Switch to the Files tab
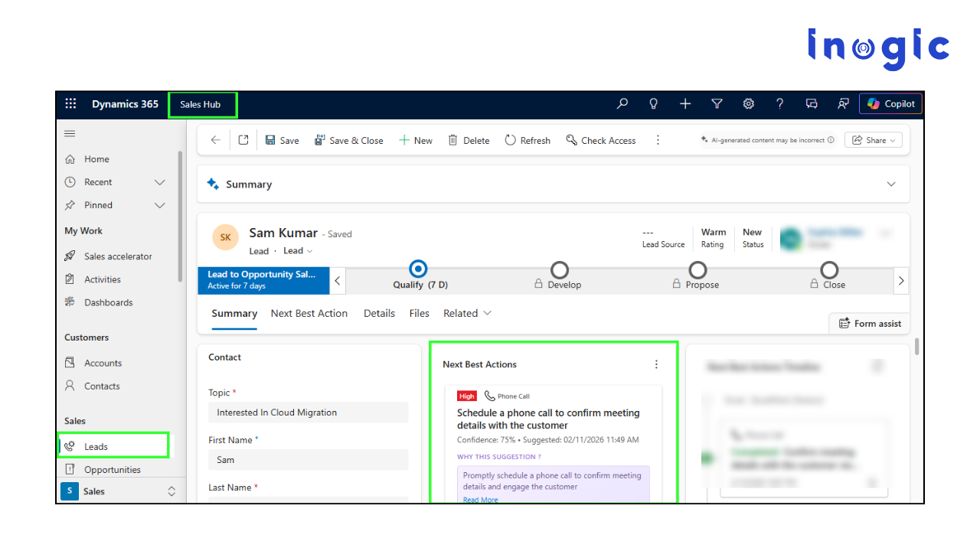 click(x=420, y=314)
